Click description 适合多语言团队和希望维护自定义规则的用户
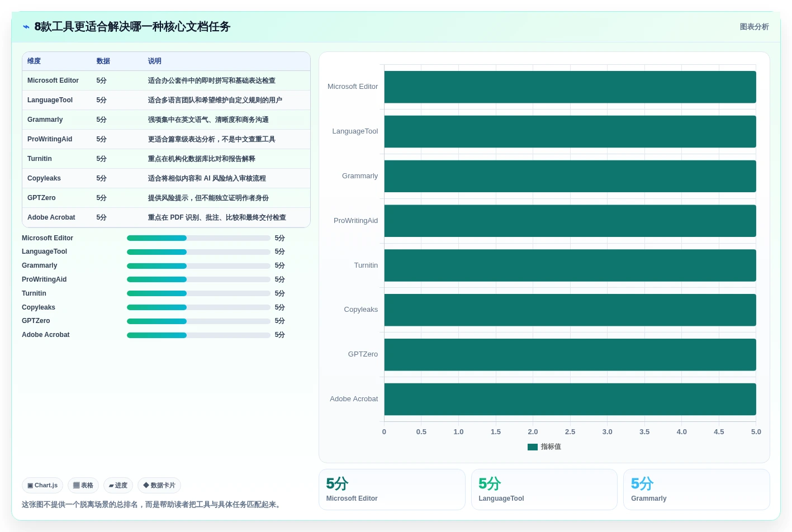792x532 pixels. (x=215, y=100)
